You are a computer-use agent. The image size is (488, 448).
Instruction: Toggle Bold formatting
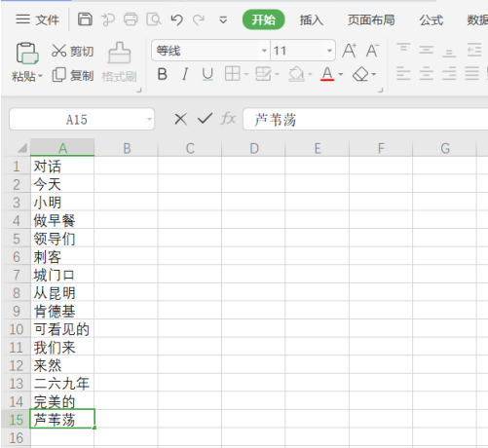[x=163, y=74]
